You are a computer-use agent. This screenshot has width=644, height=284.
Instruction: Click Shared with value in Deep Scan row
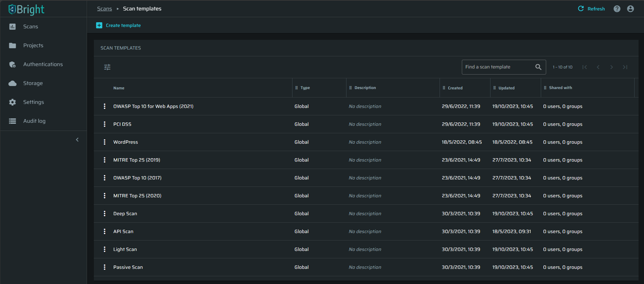[563, 214]
